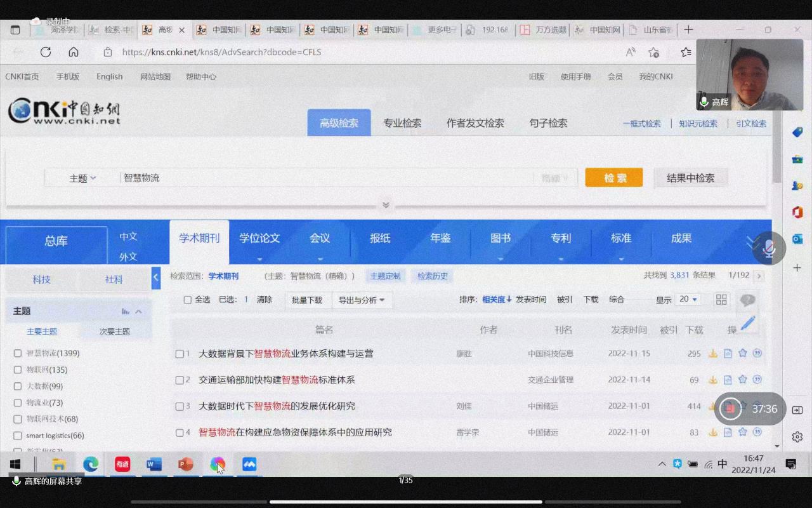Viewport: 812px width, 508px height.
Task: Check the box for result row 2
Action: click(180, 380)
